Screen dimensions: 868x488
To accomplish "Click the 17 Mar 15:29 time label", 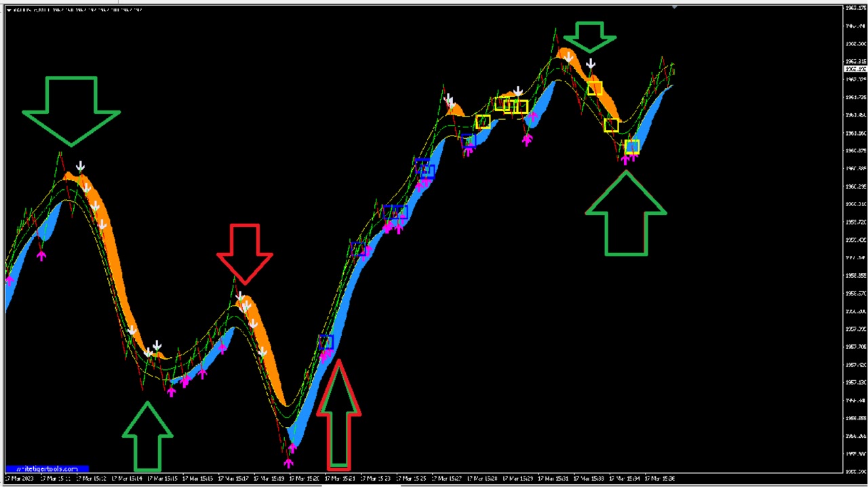I will [517, 479].
